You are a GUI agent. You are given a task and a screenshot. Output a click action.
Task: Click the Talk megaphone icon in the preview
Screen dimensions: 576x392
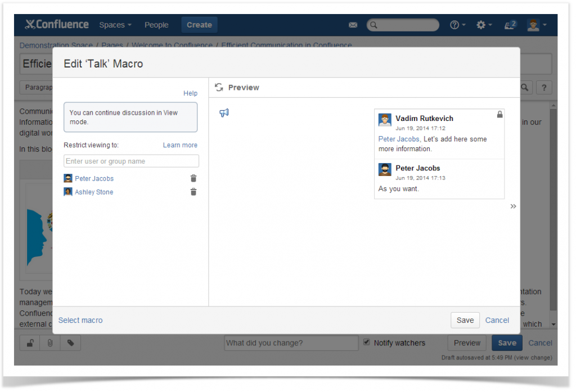pyautogui.click(x=224, y=112)
